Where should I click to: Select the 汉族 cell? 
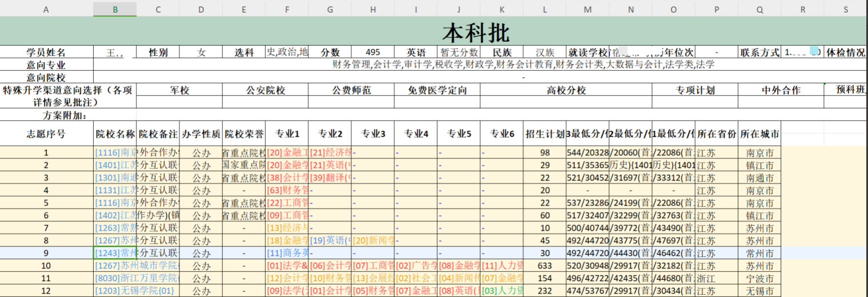click(x=545, y=52)
